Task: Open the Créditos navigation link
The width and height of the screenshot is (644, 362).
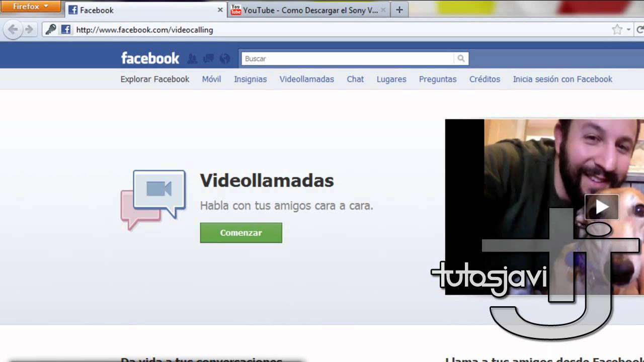Action: coord(485,79)
